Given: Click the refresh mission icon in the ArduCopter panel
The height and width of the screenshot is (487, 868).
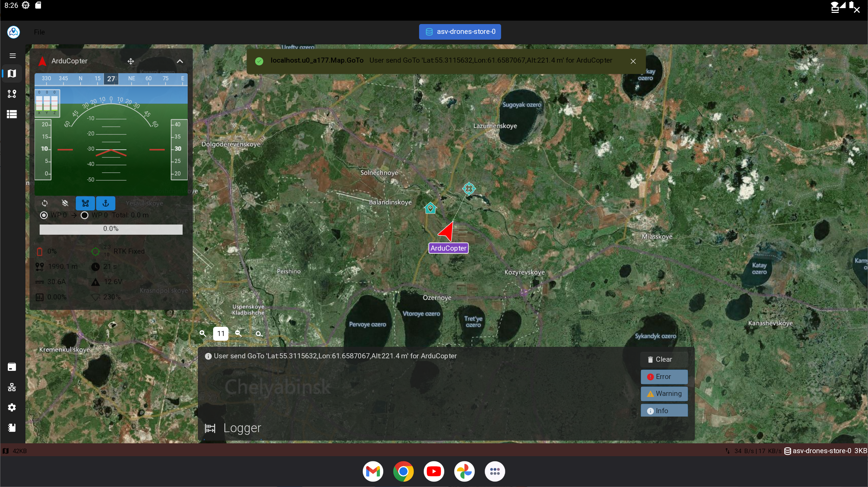Looking at the screenshot, I should [45, 203].
